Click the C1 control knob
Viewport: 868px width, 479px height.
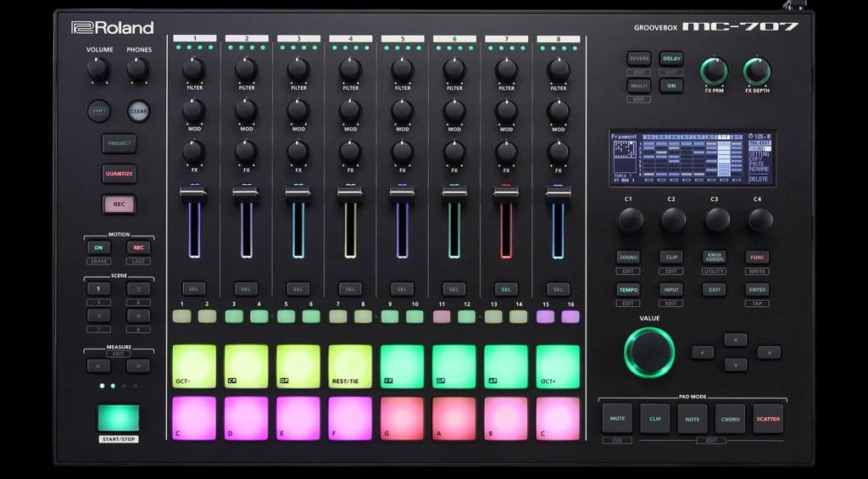(x=631, y=220)
